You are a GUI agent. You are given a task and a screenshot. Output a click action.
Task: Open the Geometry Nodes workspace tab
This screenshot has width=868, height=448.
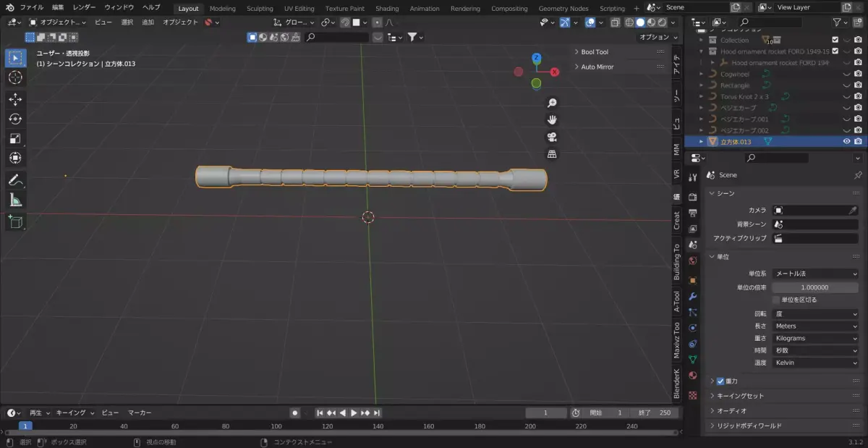pyautogui.click(x=563, y=9)
